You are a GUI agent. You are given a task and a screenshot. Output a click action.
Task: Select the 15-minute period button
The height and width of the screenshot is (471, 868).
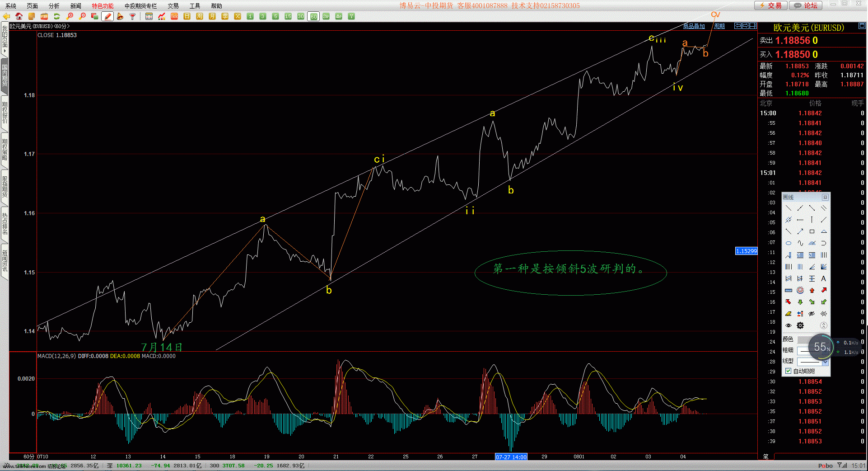tap(288, 16)
